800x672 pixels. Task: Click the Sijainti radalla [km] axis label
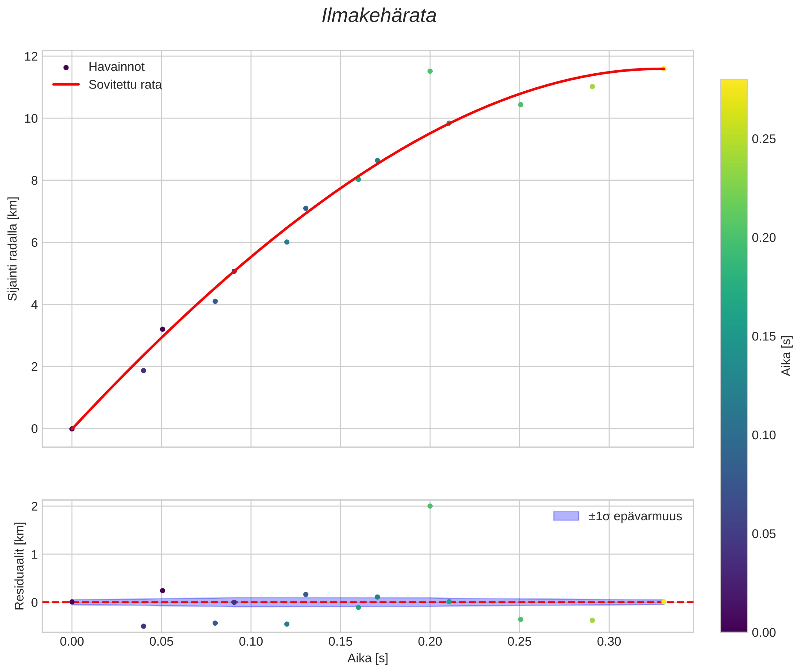coord(13,248)
